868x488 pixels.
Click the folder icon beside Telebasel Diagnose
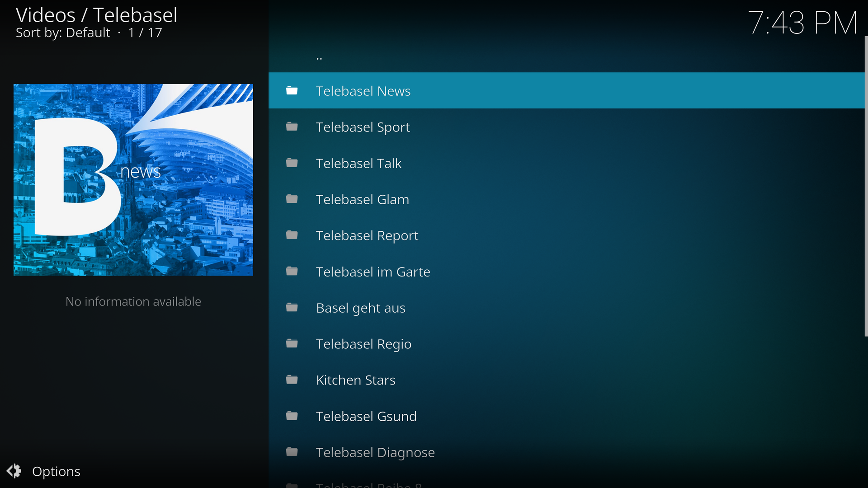click(292, 452)
